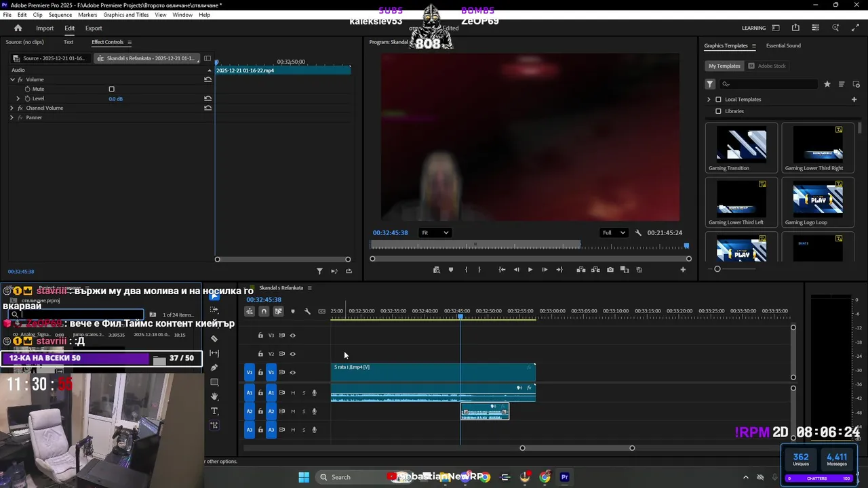The image size is (868, 488).
Task: Click the My Templates button
Action: (x=724, y=66)
